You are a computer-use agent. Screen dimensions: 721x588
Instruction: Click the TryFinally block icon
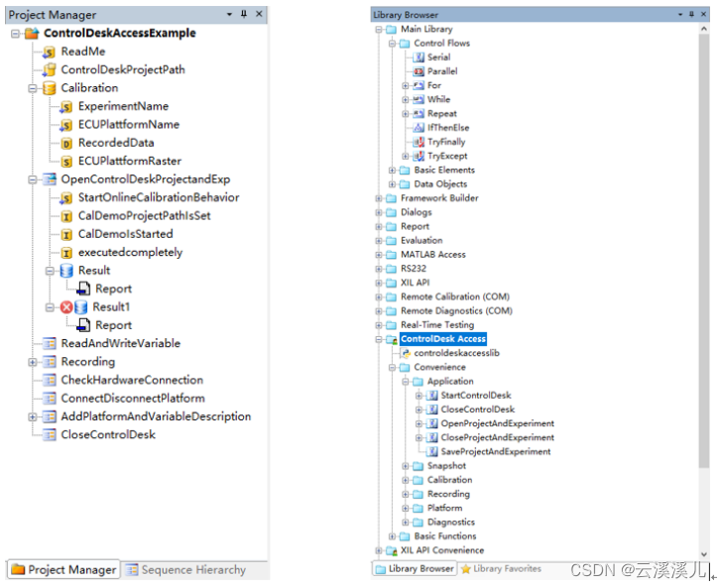(x=419, y=142)
